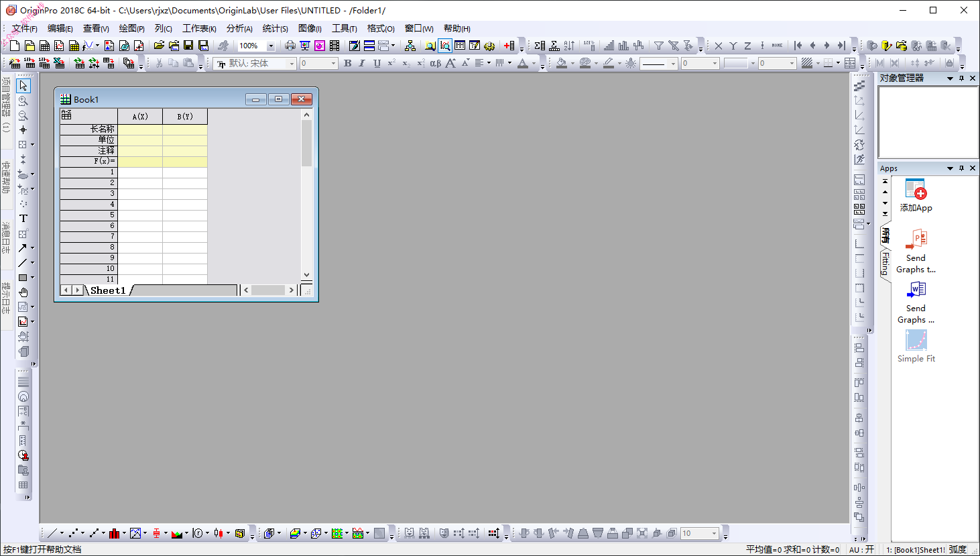
Task: Apply underline formatting
Action: pos(377,63)
